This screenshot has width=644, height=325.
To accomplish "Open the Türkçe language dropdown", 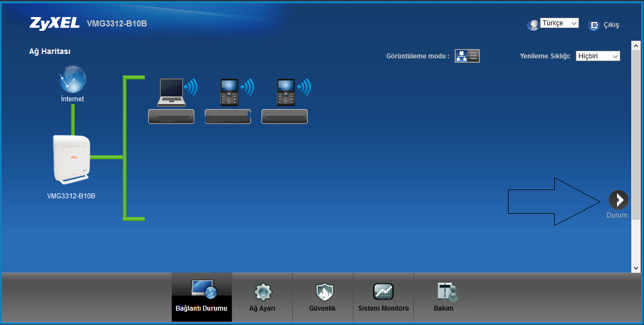I will (x=560, y=23).
